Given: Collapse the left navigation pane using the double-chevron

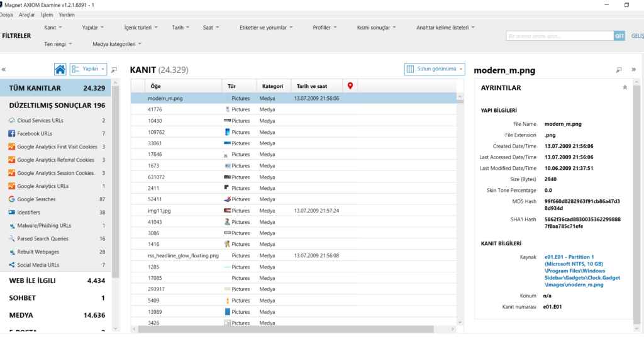Looking at the screenshot, I should click(4, 70).
